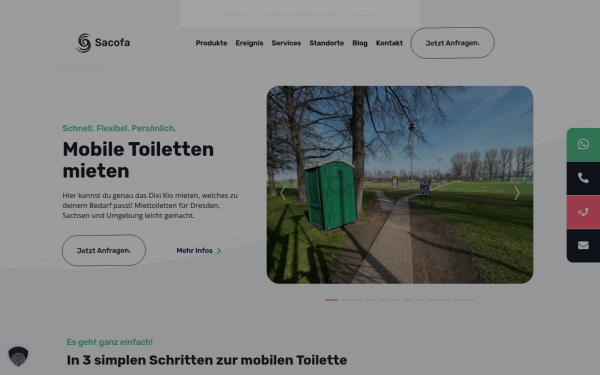The height and width of the screenshot is (375, 600).
Task: Navigate to the Blog
Action: 360,43
